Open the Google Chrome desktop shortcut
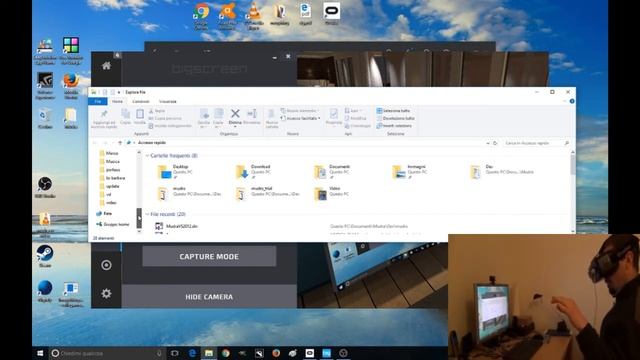This screenshot has height=360, width=640. (x=201, y=16)
